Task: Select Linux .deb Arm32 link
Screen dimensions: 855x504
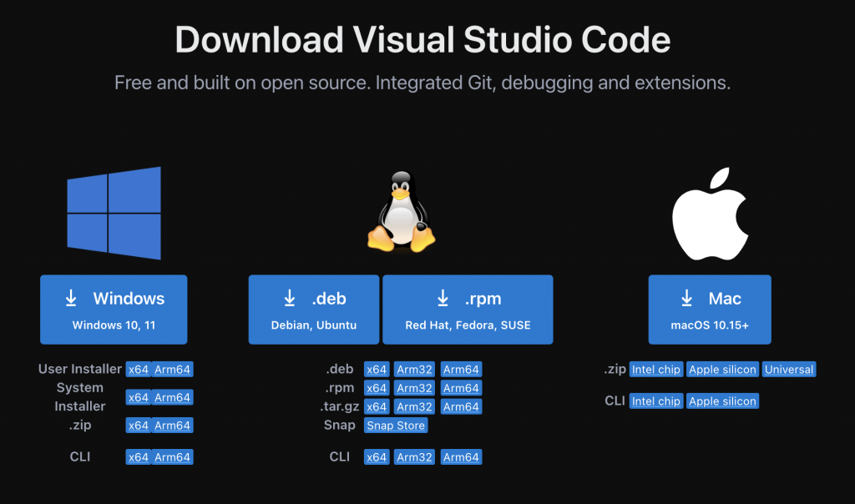Action: pos(414,370)
